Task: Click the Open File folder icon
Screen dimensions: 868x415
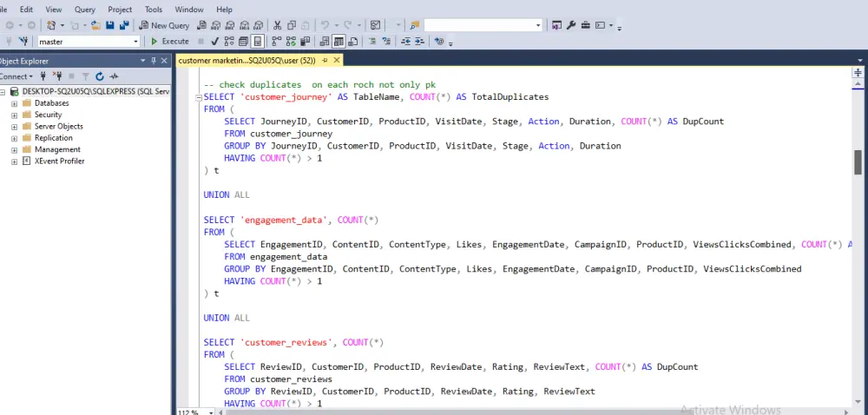Action: [x=95, y=25]
